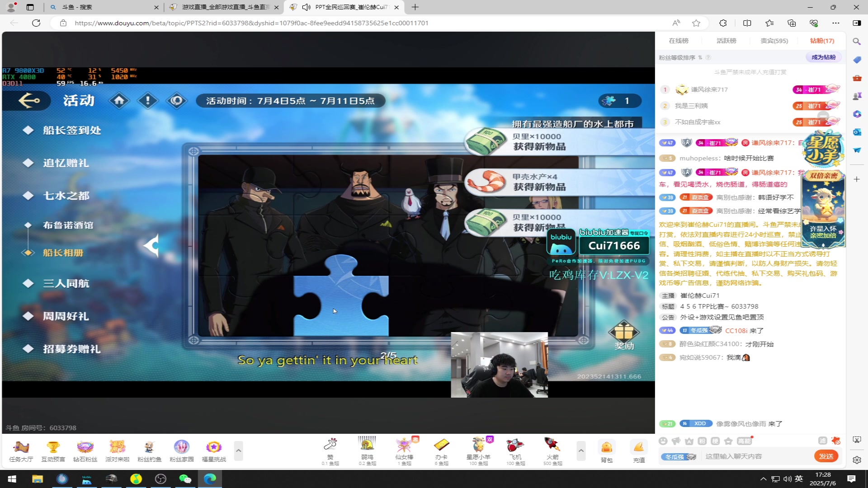Select 招募券赠礼 in activity menu
868x488 pixels.
[x=72, y=349]
